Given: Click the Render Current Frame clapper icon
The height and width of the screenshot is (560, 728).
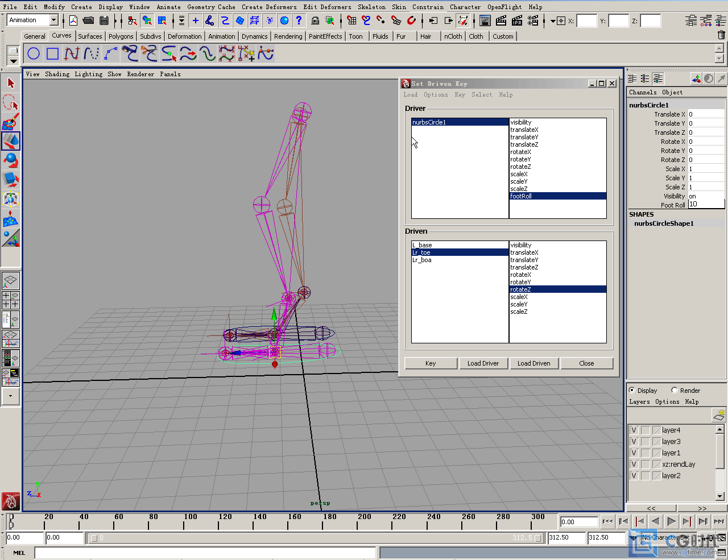Looking at the screenshot, I should pos(501,20).
